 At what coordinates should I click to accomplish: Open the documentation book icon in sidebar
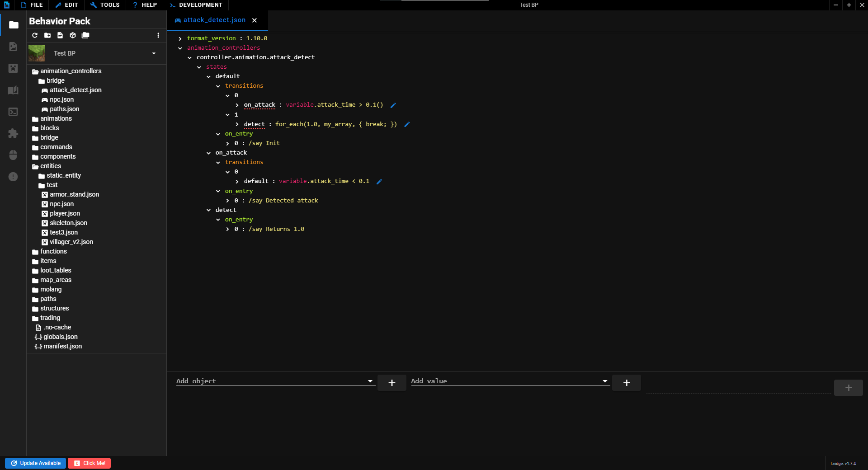(x=13, y=90)
